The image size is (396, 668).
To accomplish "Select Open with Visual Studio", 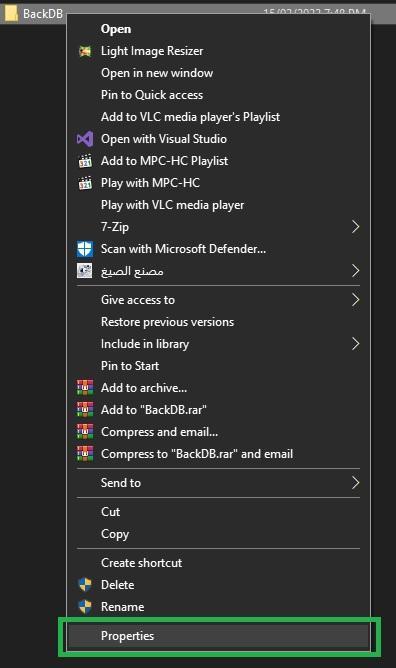I will click(218, 139).
